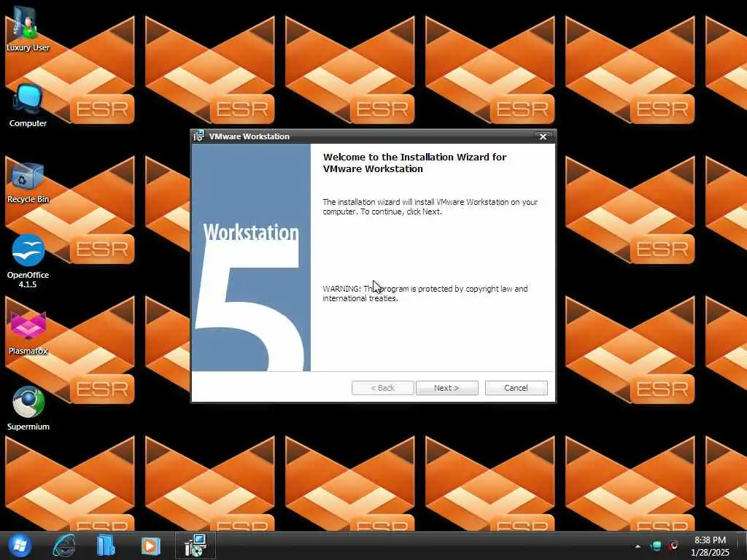Screen dimensions: 747x560
Task: Click the installer icon in title bar
Action: click(198, 136)
